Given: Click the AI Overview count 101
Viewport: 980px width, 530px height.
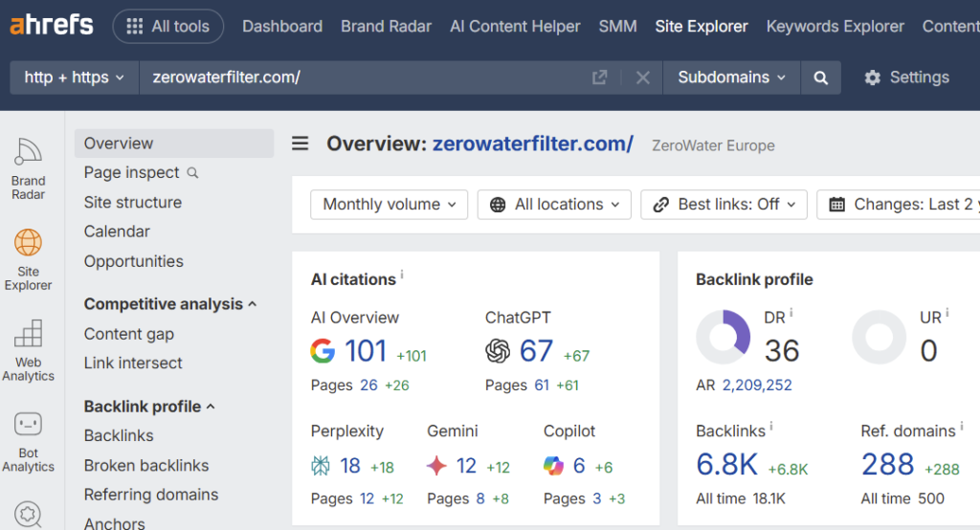Looking at the screenshot, I should [x=366, y=351].
